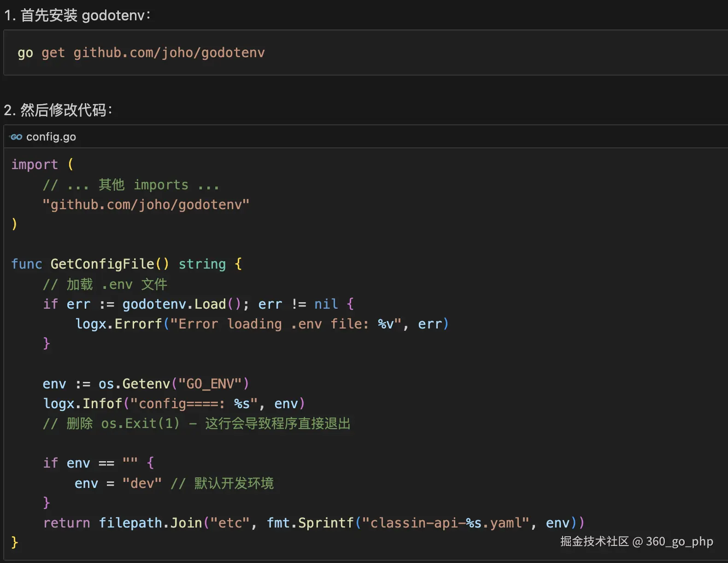Image resolution: width=728 pixels, height=563 pixels.
Task: Click the Go file icon beside config.go
Action: pos(16,137)
